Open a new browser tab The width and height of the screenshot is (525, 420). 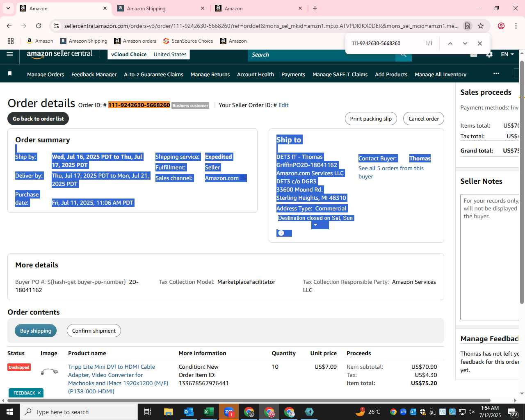tap(315, 8)
